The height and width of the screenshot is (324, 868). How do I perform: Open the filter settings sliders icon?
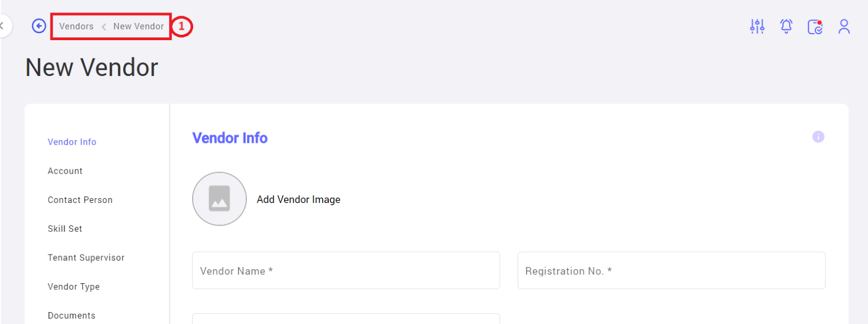click(757, 26)
